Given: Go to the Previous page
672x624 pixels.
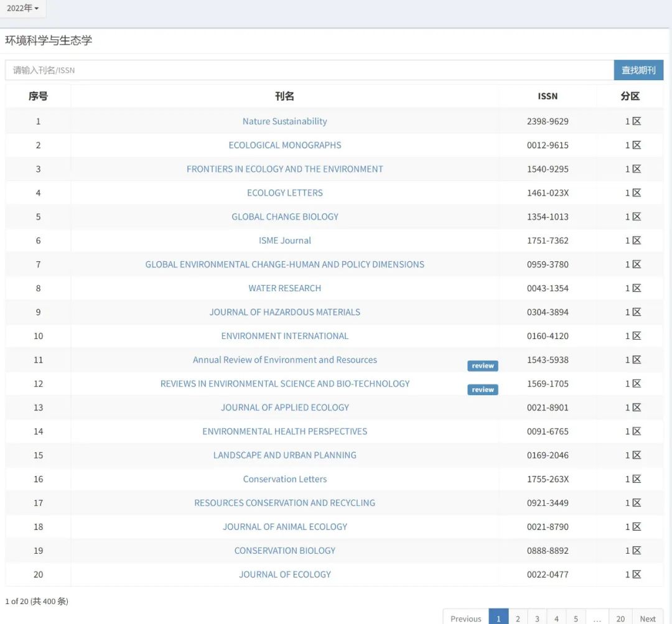Looking at the screenshot, I should point(465,618).
